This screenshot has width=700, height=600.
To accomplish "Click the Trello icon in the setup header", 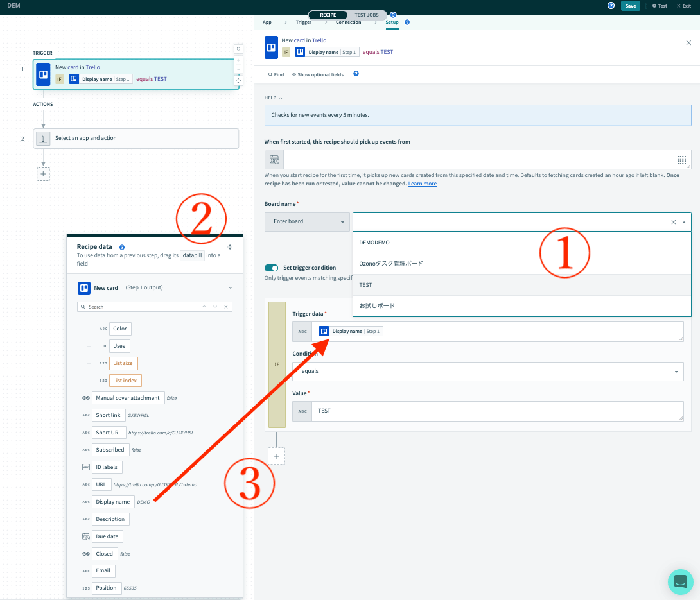I will [271, 47].
